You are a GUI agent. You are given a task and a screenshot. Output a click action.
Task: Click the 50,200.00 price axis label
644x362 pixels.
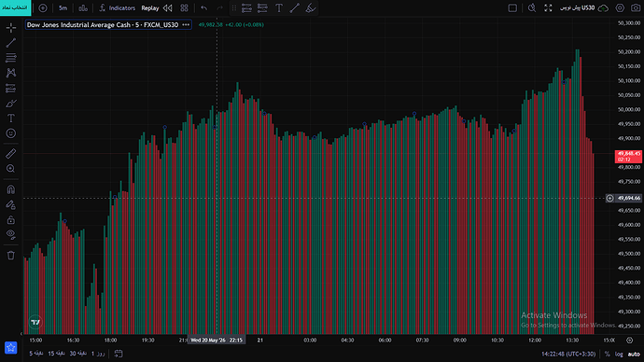coord(629,51)
